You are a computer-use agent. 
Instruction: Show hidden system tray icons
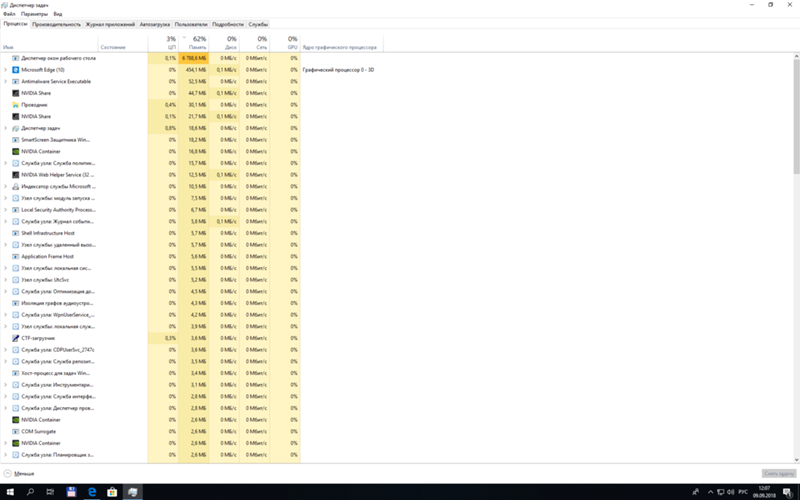[x=710, y=492]
